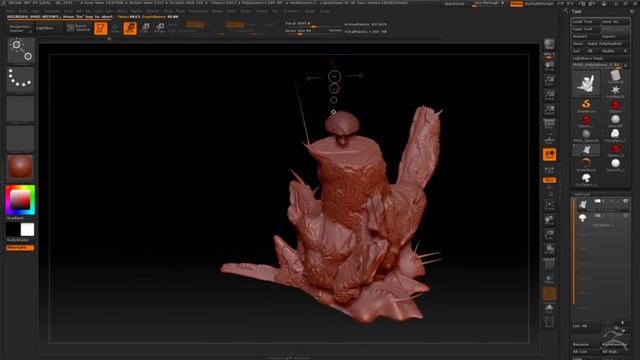Open the Projection Master tool

tap(20, 28)
